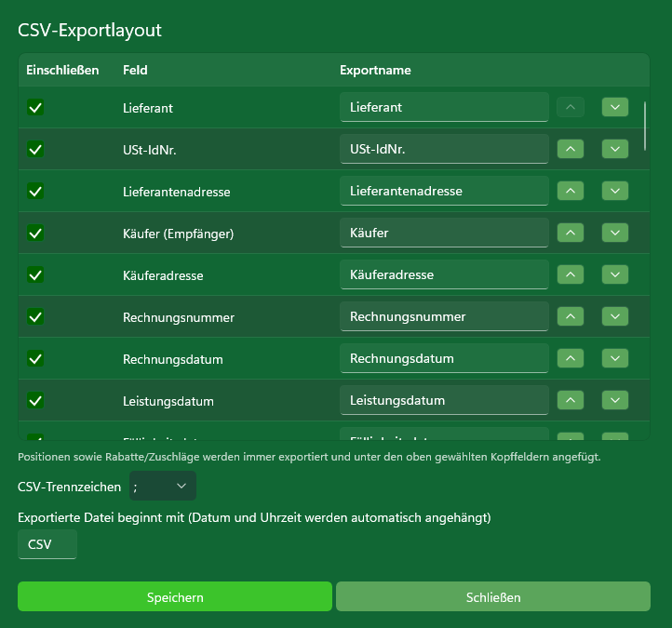Viewport: 672px width, 628px height.
Task: Uncheck the USt-IdNr. include checkbox
Action: (x=35, y=149)
